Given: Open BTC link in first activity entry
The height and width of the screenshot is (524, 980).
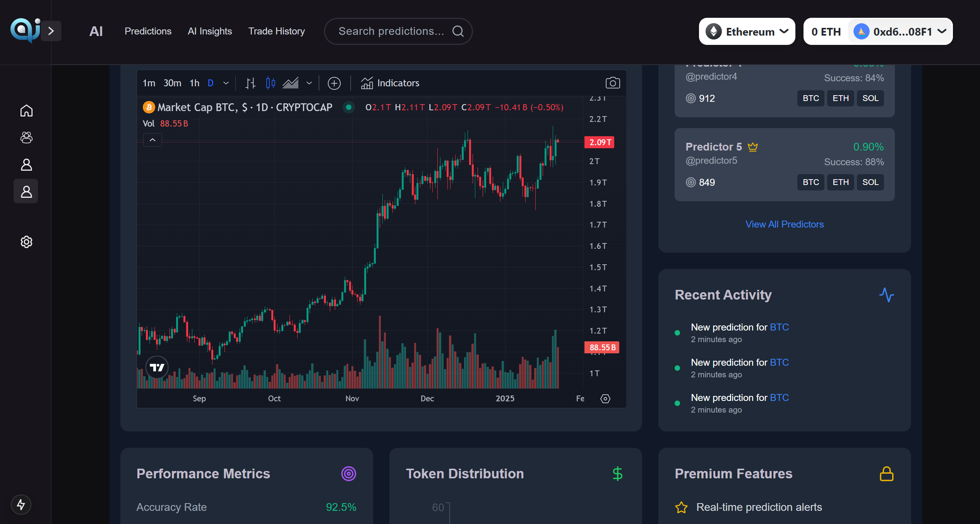Looking at the screenshot, I should coord(779,327).
